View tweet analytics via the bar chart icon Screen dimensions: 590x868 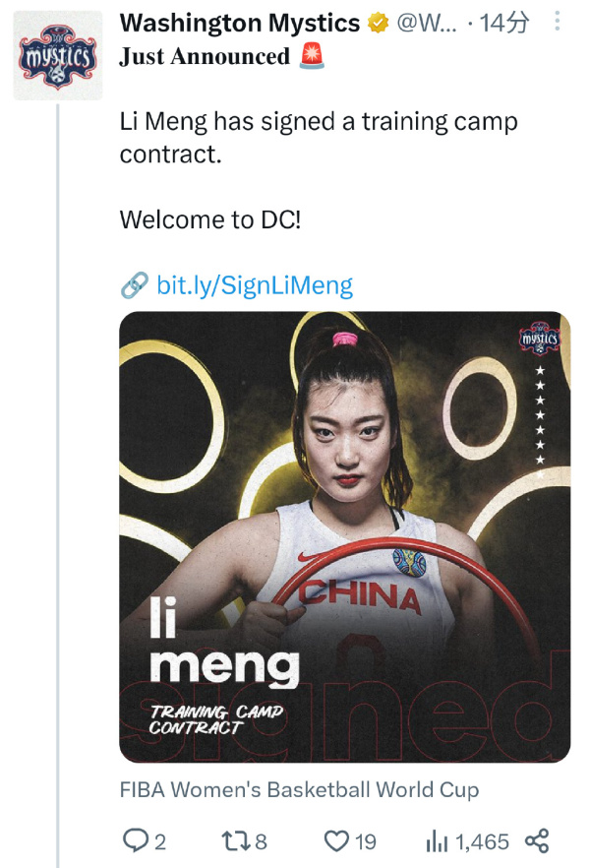point(437,840)
